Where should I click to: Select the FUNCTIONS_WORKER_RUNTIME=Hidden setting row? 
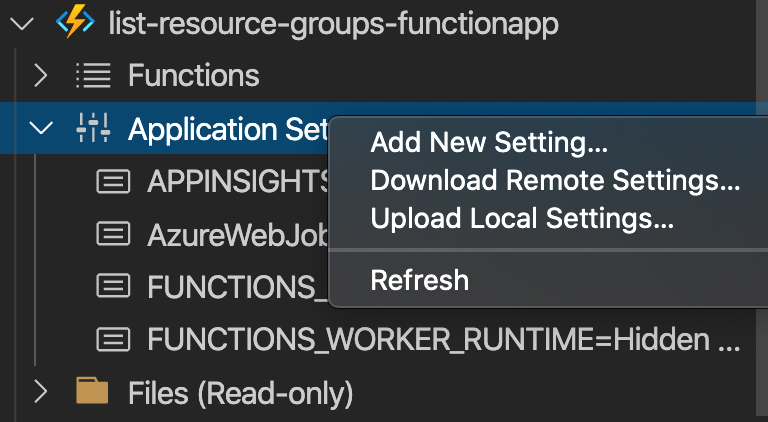[x=444, y=340]
